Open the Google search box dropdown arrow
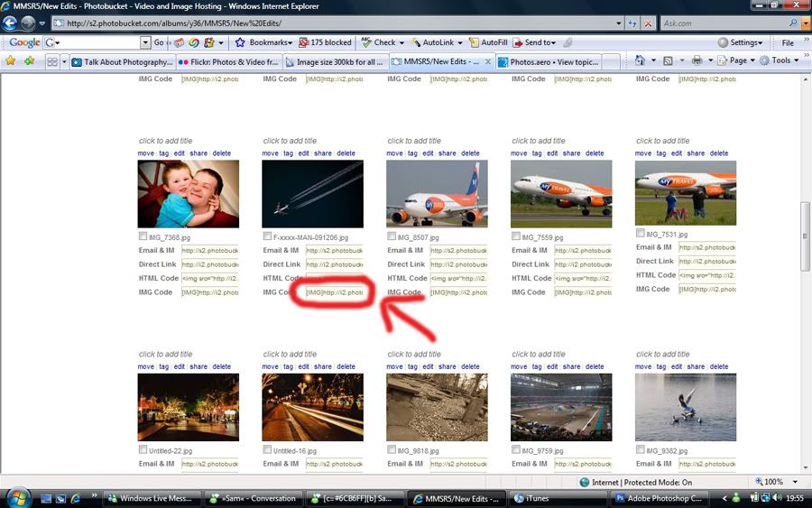Viewport: 812px width, 508px height. click(145, 42)
